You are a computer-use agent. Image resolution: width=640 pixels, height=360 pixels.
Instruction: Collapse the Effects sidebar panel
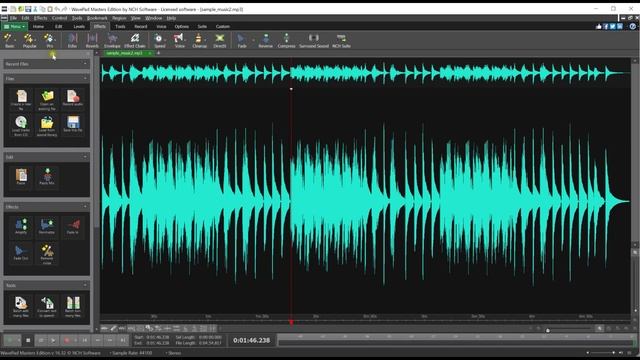pos(85,207)
